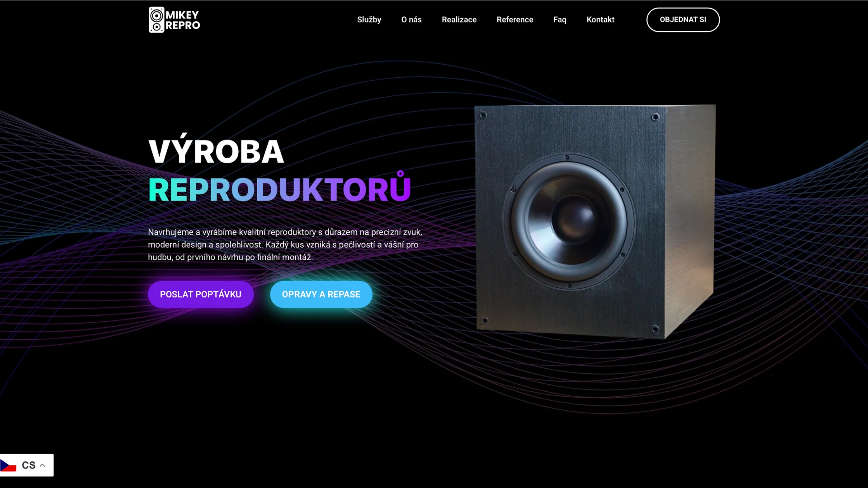Click the description paragraph starting with Navrhujeme
The image size is (868, 488).
pyautogui.click(x=285, y=244)
